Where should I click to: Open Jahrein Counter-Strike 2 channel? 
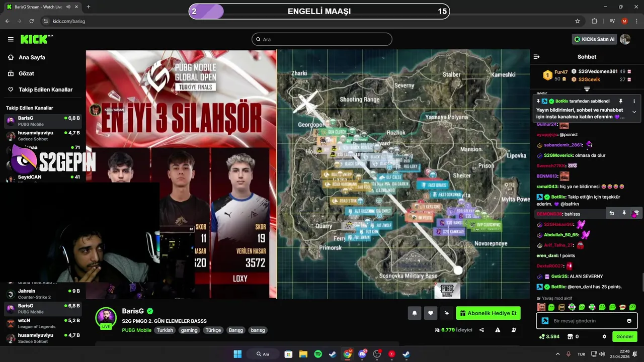coord(43,294)
